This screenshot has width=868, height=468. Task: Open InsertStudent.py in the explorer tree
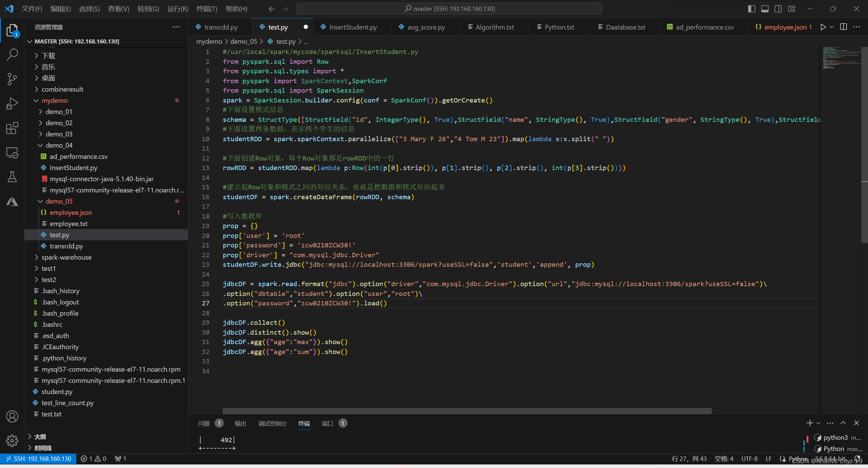106,168
